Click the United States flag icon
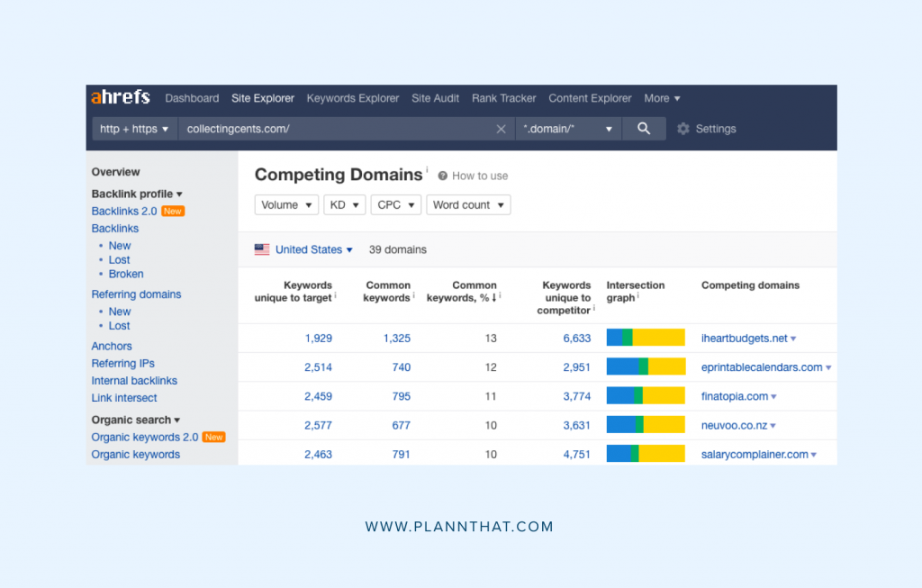This screenshot has height=588, width=922. [262, 249]
